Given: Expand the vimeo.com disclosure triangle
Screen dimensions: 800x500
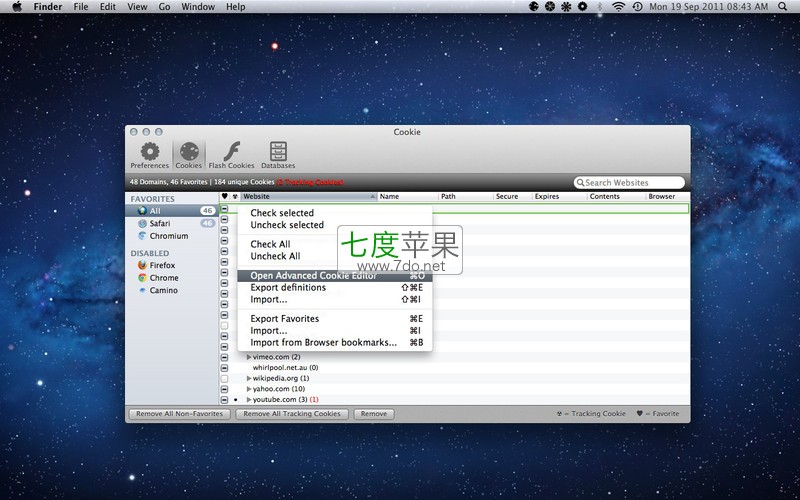Looking at the screenshot, I should tap(248, 357).
